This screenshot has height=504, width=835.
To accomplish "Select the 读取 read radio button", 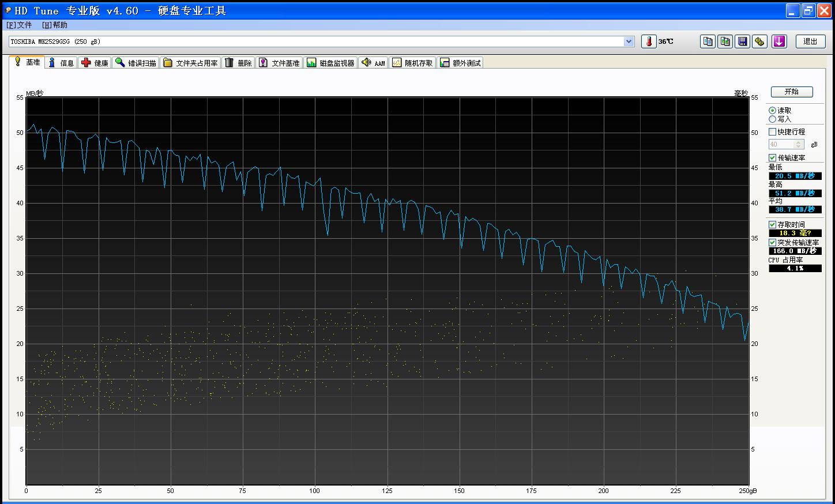I will pyautogui.click(x=772, y=110).
